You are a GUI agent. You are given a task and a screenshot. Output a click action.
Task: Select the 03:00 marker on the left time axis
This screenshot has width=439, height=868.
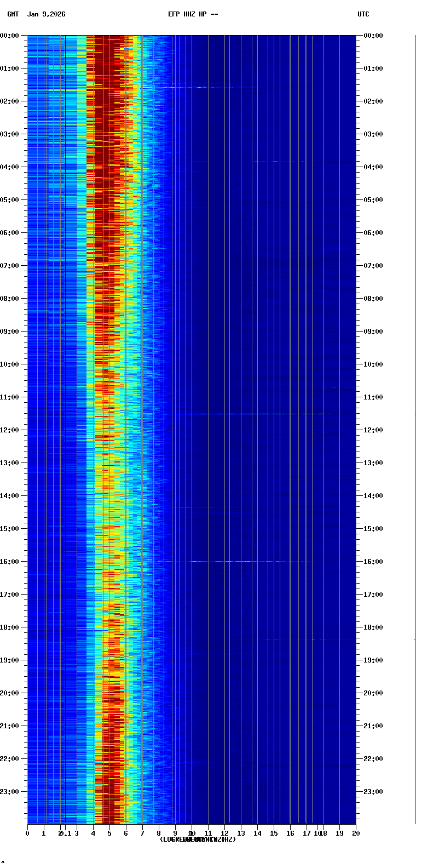pyautogui.click(x=10, y=134)
